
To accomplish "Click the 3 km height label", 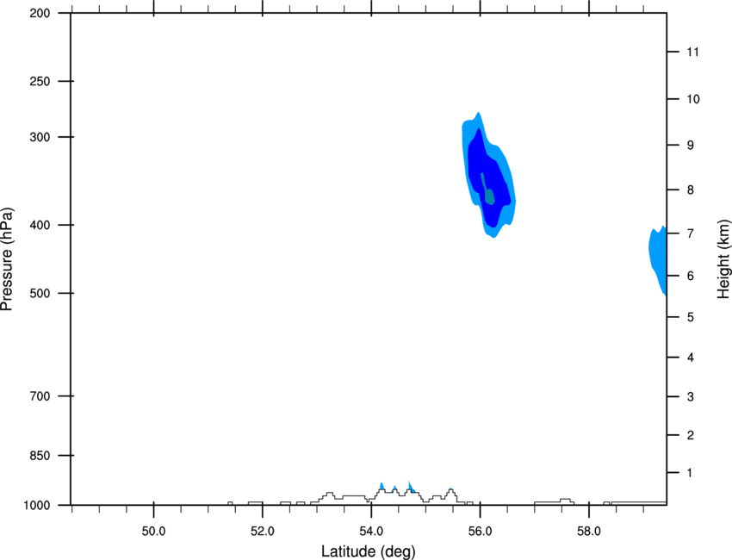I will (x=691, y=397).
